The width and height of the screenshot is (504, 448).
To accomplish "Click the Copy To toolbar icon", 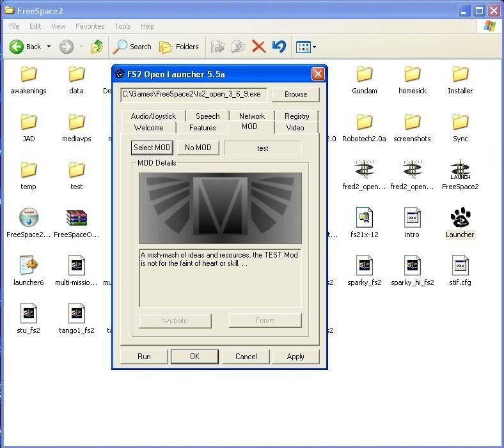I will [238, 47].
